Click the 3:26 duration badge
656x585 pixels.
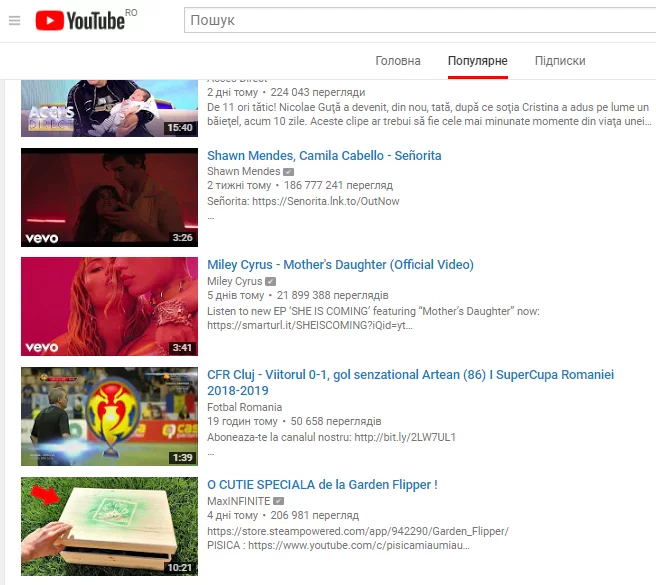pos(183,238)
